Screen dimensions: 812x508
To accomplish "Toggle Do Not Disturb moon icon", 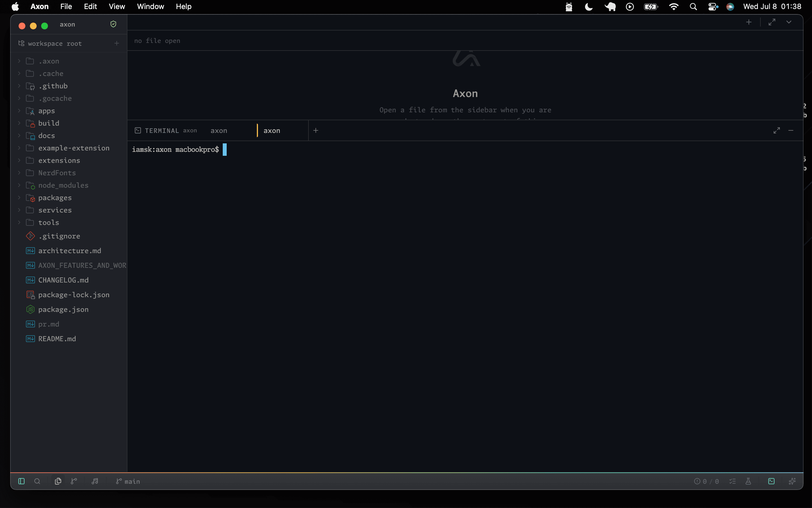I will [x=588, y=7].
